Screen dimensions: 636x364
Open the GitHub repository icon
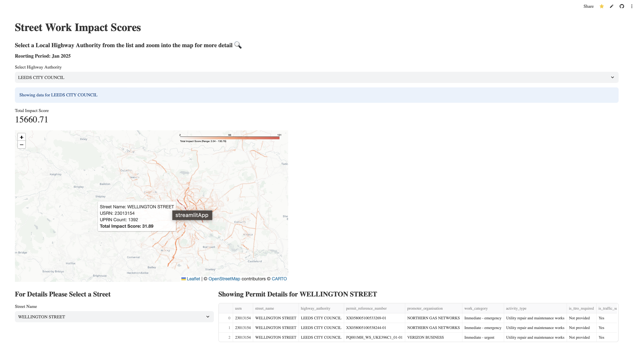pyautogui.click(x=622, y=6)
